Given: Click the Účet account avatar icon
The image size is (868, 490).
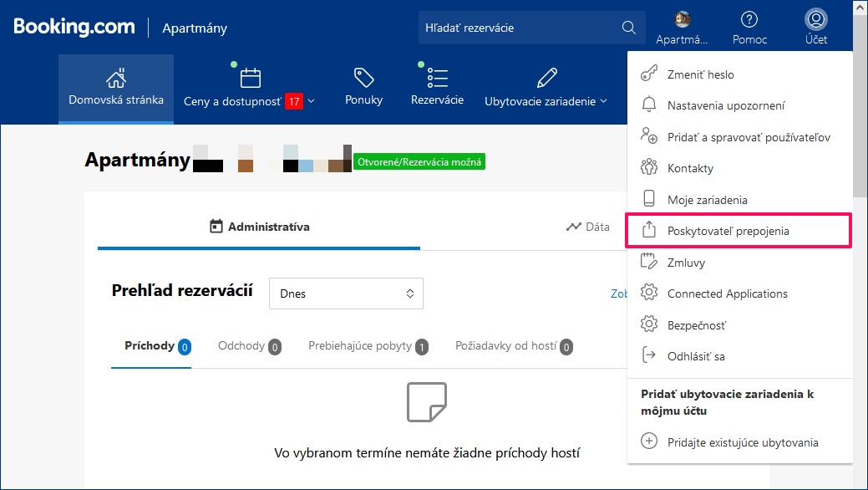Looking at the screenshot, I should pos(815,19).
